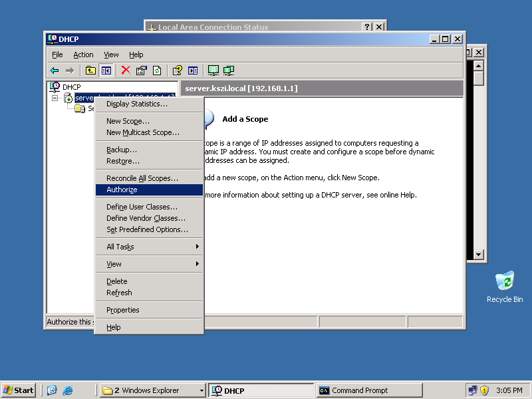Collapse the server node in tree

[x=55, y=98]
